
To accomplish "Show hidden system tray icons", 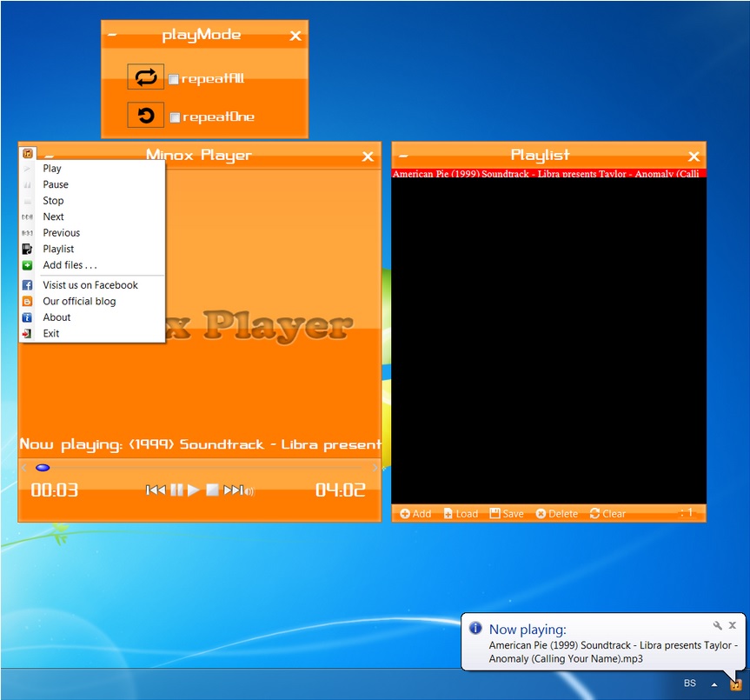I will 714,684.
